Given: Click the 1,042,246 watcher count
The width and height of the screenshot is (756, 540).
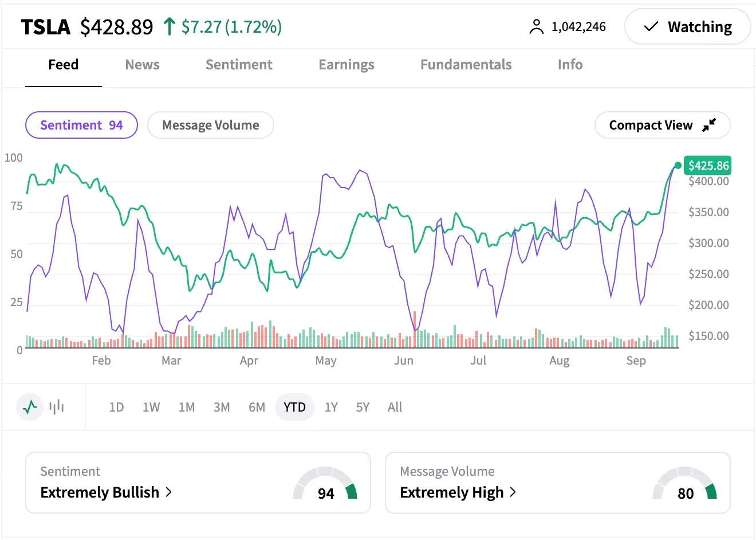Looking at the screenshot, I should (578, 27).
